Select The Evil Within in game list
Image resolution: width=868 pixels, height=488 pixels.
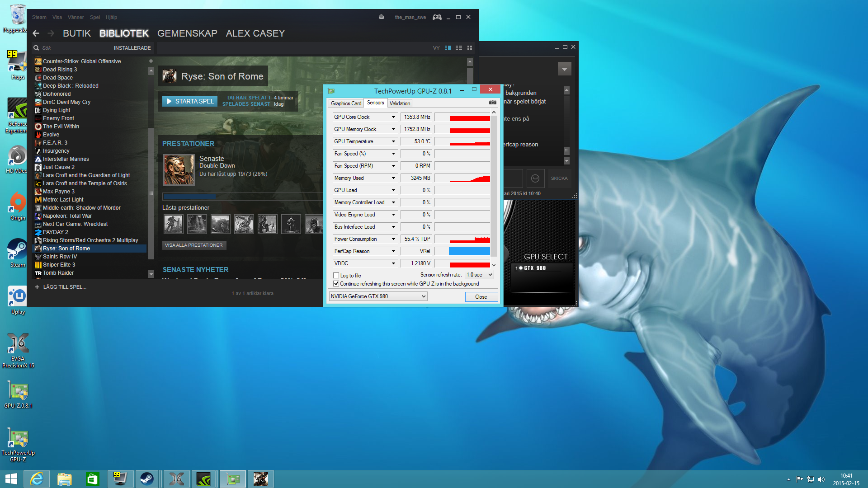[x=61, y=127]
